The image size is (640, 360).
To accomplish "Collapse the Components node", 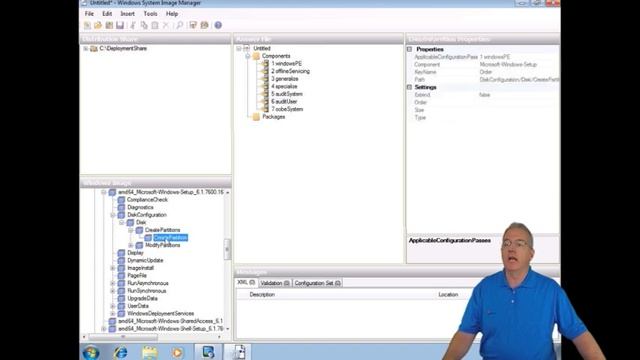I will coord(248,56).
